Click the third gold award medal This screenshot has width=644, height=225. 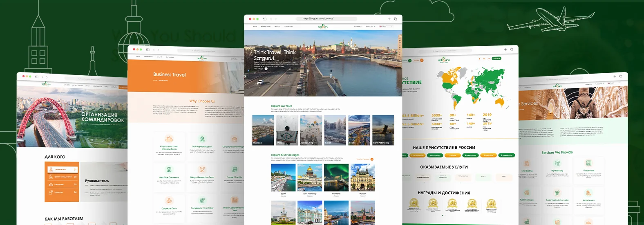(452, 203)
